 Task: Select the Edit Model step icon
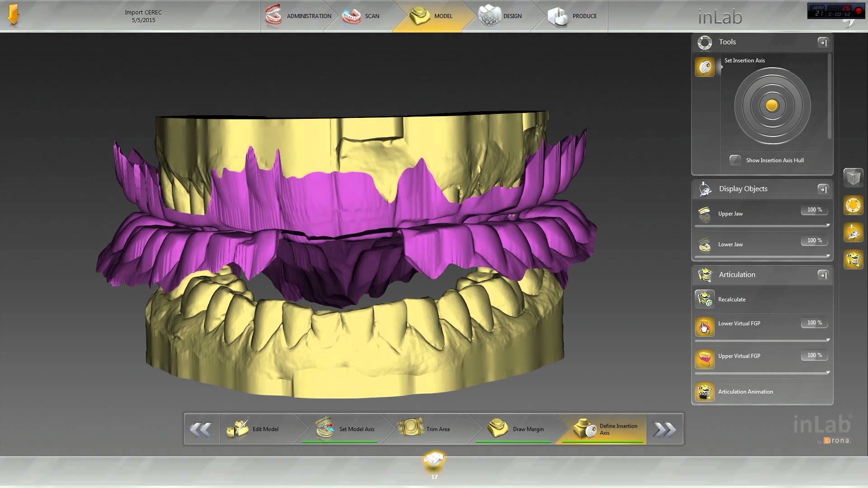[x=238, y=428]
